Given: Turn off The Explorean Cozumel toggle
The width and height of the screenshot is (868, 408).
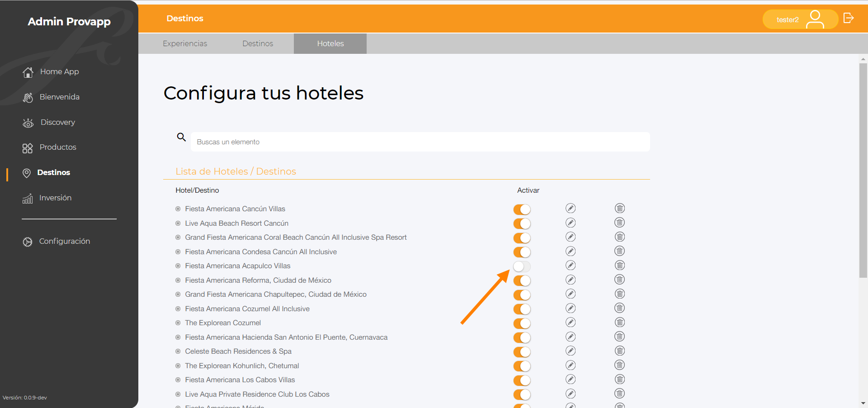Looking at the screenshot, I should click(x=522, y=323).
